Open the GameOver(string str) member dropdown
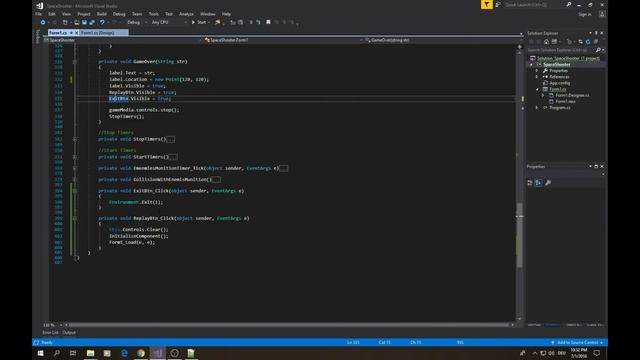This screenshot has width=640, height=360. tap(442, 40)
